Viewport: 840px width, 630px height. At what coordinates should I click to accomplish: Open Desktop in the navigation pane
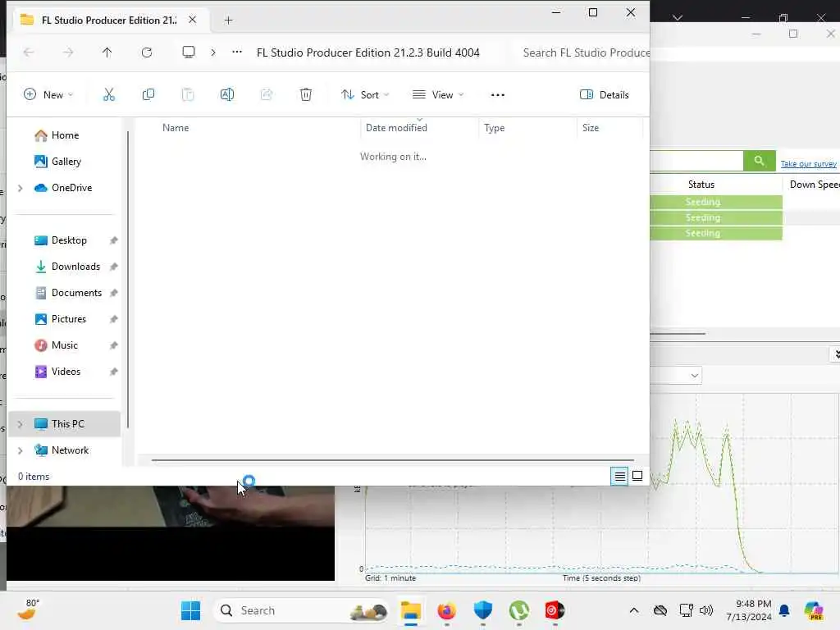[x=69, y=240]
